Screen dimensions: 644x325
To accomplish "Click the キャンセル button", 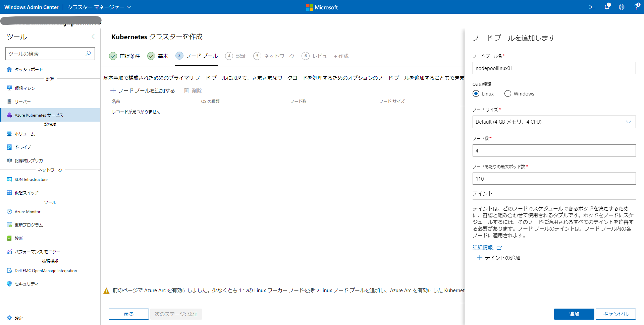I will point(616,314).
